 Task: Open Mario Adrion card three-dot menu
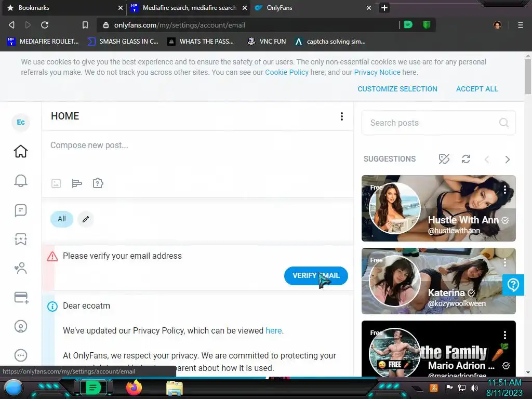pos(505,335)
